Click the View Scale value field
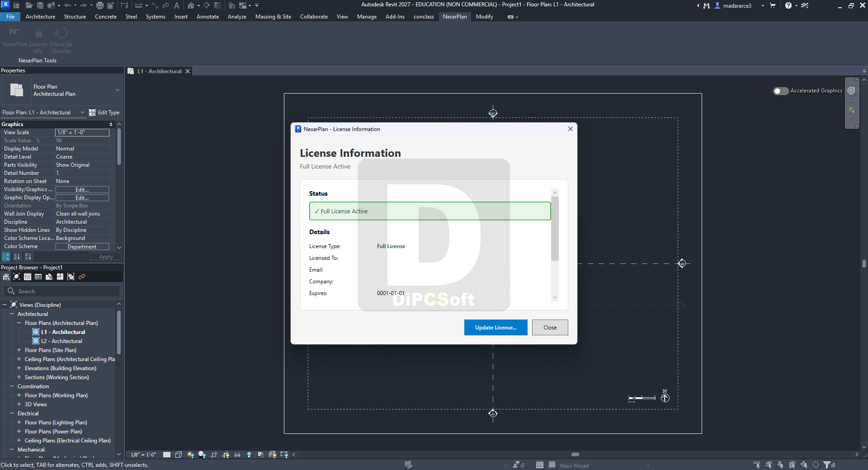Screen dimensions: 868x470 click(82, 132)
